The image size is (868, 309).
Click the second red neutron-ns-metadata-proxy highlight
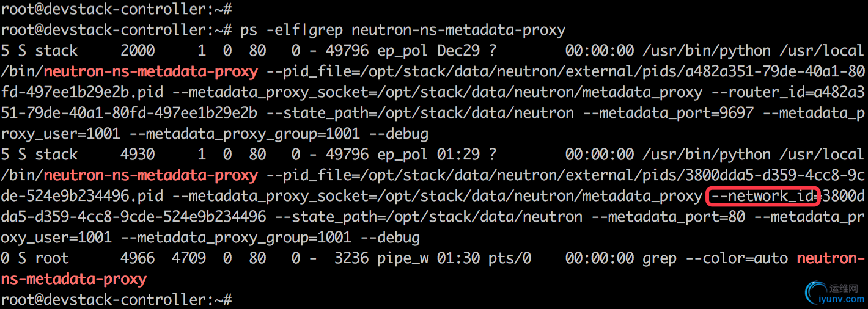click(x=150, y=175)
